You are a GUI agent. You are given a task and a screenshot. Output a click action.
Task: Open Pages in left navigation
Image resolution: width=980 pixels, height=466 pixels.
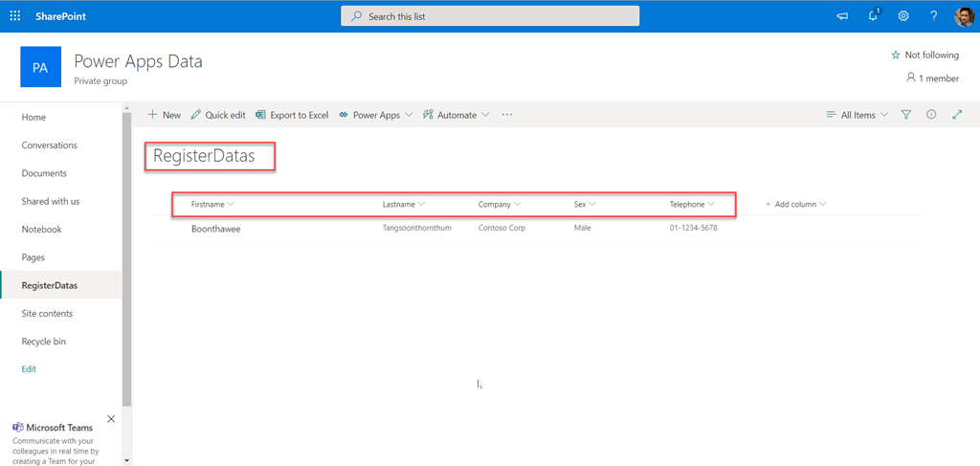(x=33, y=257)
